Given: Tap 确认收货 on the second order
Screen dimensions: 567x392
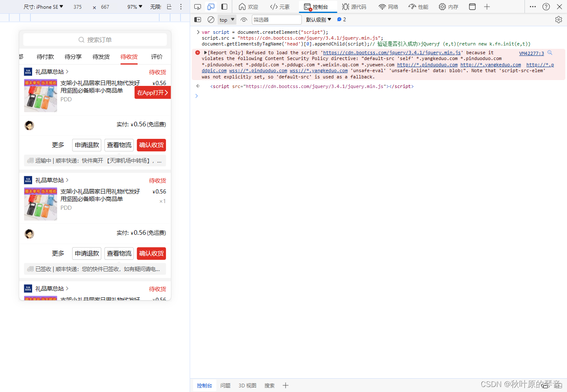Looking at the screenshot, I should coord(151,253).
